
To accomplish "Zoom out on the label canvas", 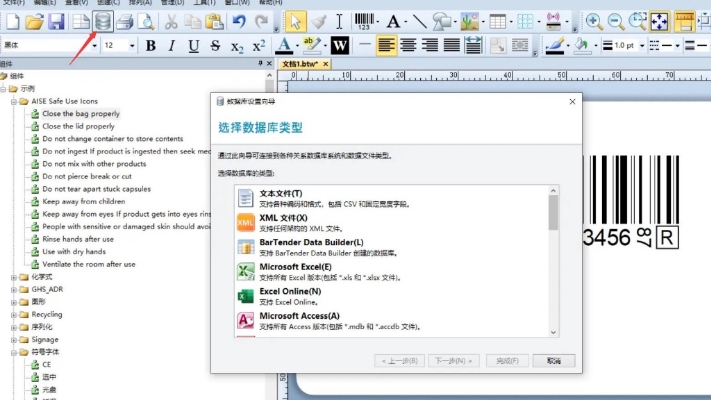I will click(x=615, y=21).
